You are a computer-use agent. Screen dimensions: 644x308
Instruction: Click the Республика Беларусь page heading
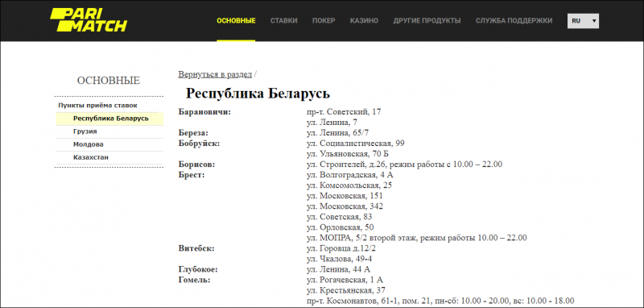[258, 94]
